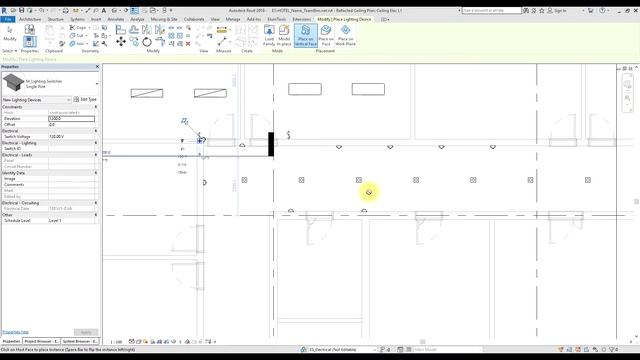Toggle Place on Vertical Face
The image size is (640, 360).
pyautogui.click(x=306, y=35)
